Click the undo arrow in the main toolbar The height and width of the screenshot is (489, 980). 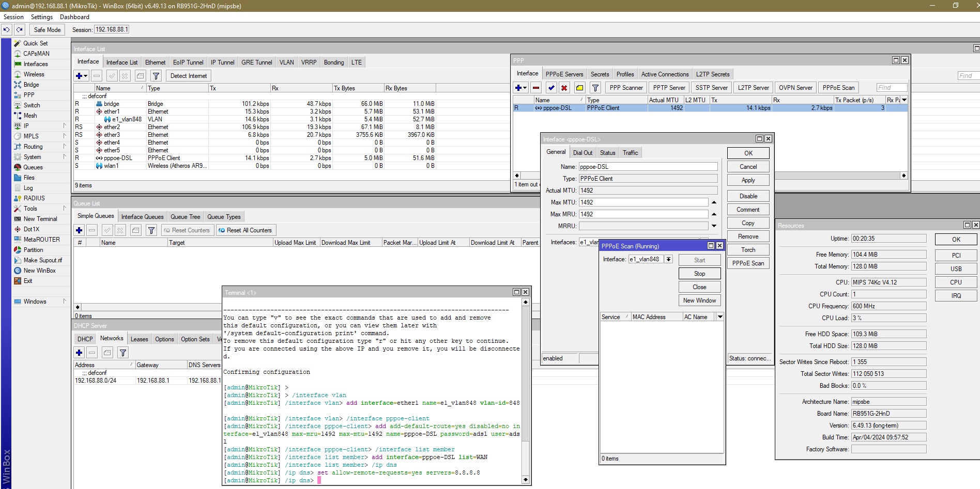tap(6, 30)
